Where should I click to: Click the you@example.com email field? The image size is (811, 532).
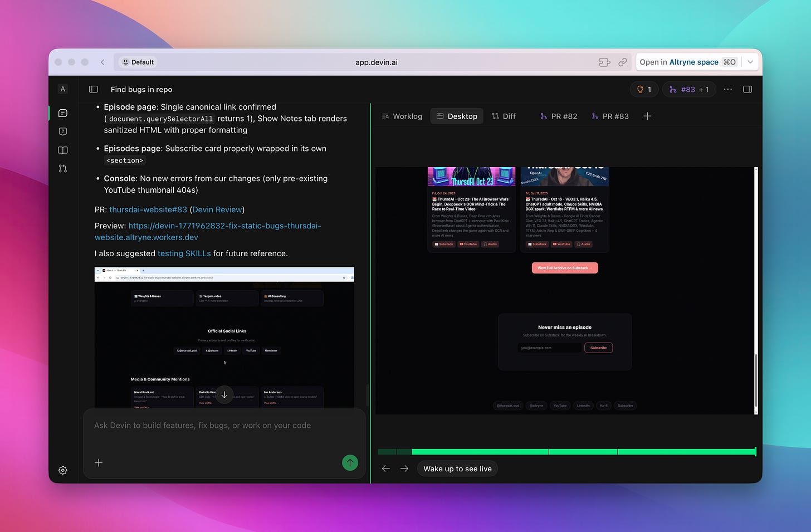[549, 348]
